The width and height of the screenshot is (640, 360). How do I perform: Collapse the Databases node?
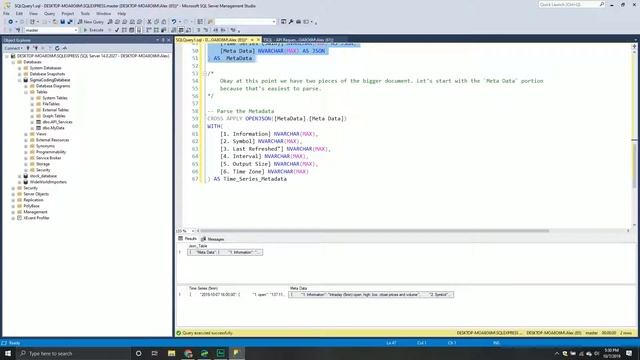(x=13, y=62)
